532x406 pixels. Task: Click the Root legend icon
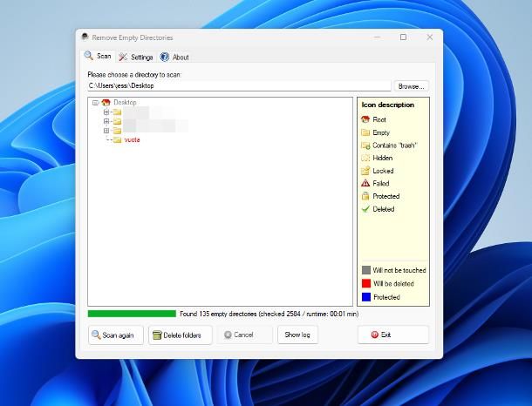pos(365,119)
